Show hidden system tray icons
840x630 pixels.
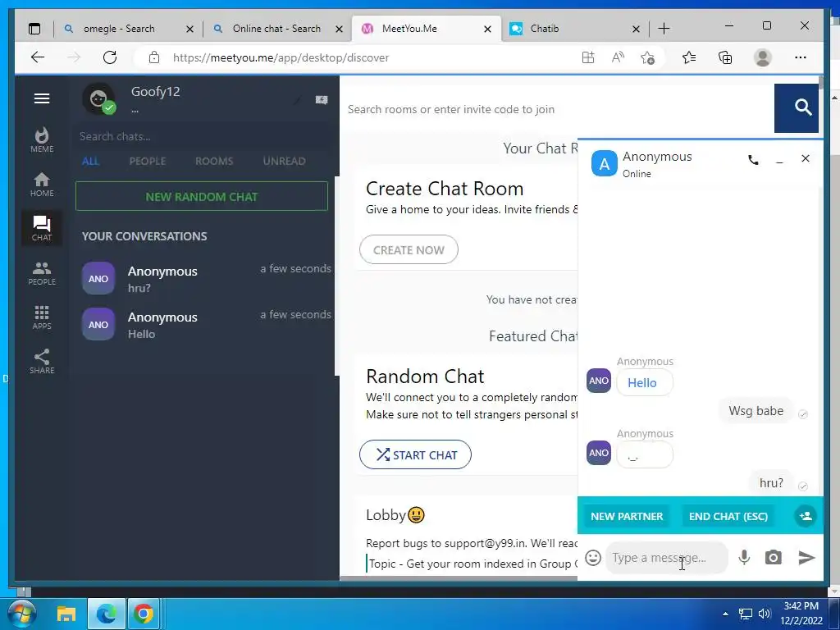725,614
